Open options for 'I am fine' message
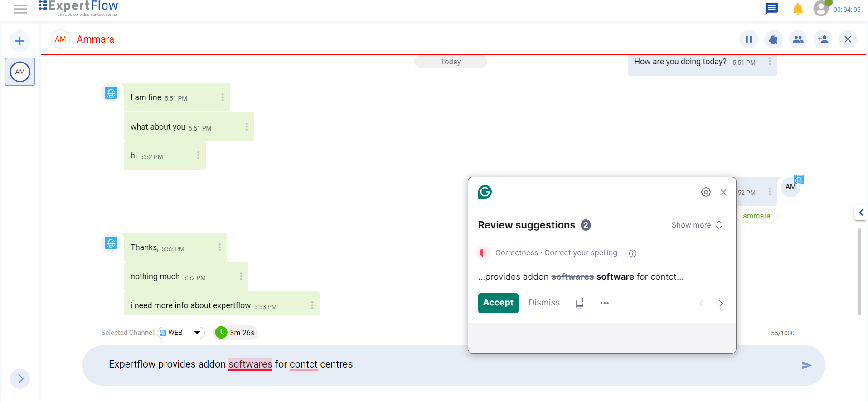This screenshot has height=402, width=868. coord(223,97)
